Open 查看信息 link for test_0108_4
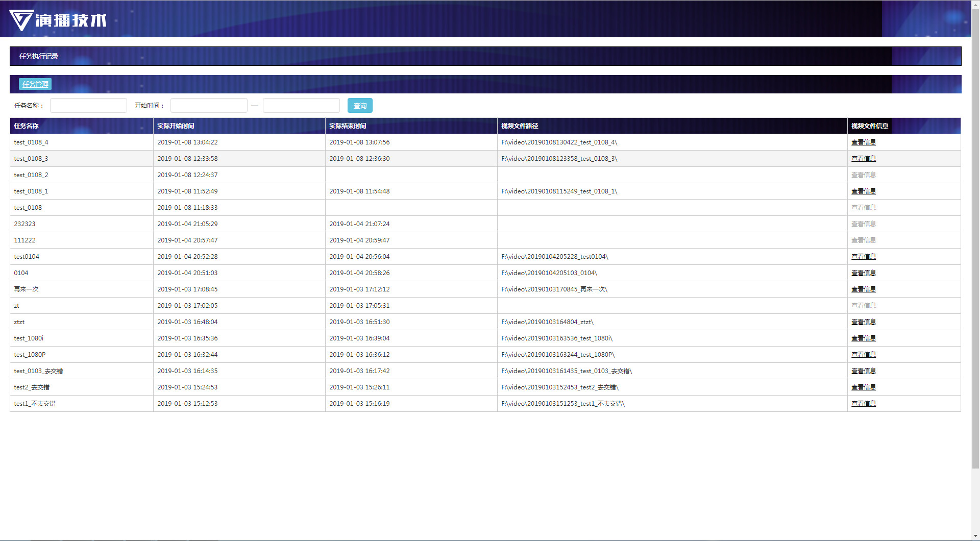This screenshot has width=980, height=541. (863, 142)
